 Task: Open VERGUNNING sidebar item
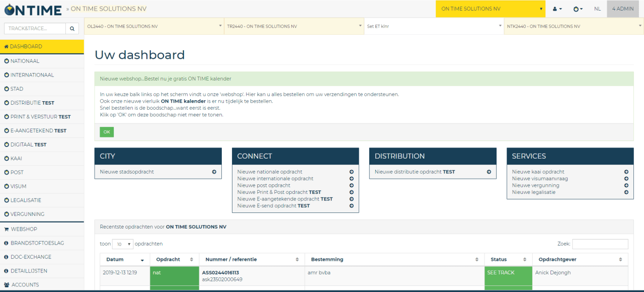[x=42, y=214]
